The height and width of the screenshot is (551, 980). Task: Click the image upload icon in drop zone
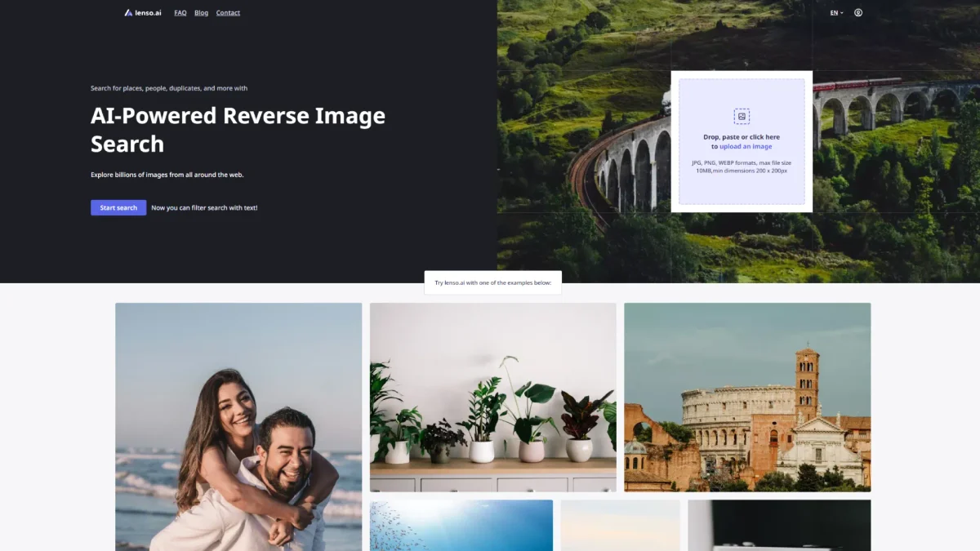click(x=741, y=116)
